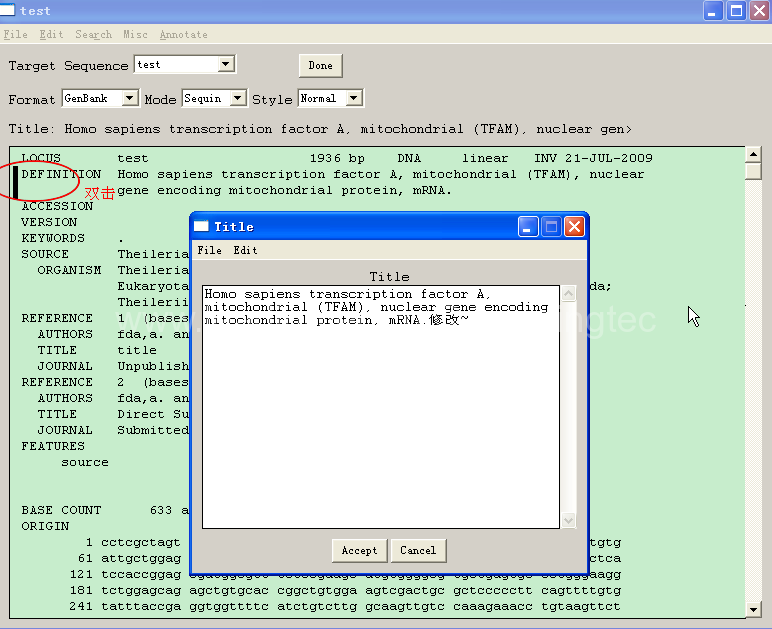
Task: Expand the Style Normal dropdown
Action: click(x=353, y=99)
